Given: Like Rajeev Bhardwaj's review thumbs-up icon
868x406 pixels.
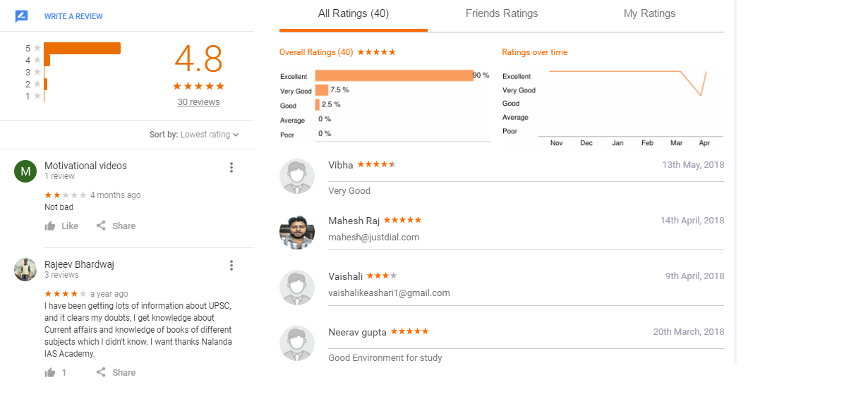Looking at the screenshot, I should (x=50, y=373).
